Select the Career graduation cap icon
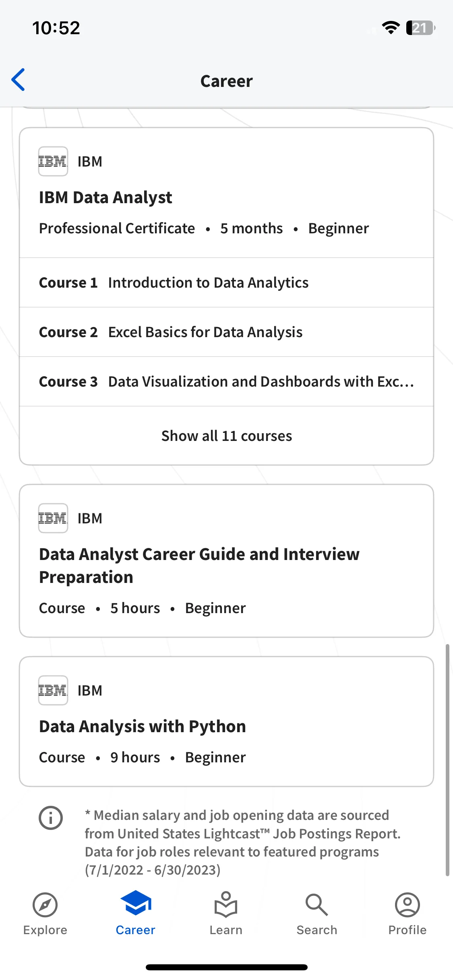 click(x=136, y=903)
